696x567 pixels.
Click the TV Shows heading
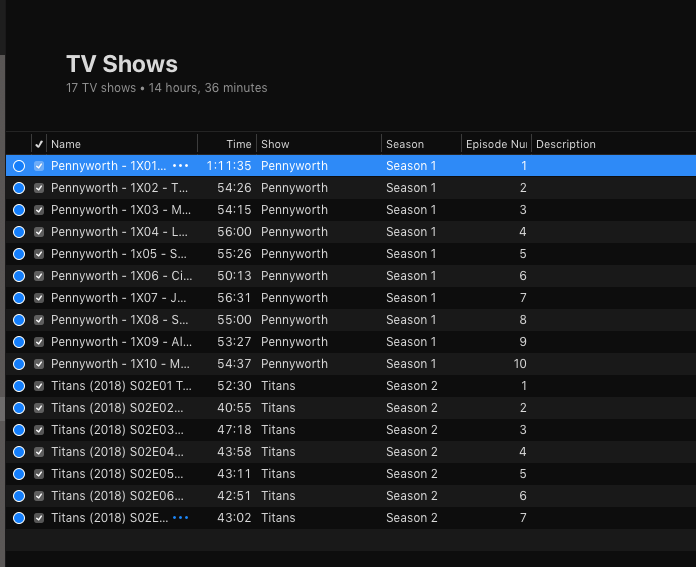tap(122, 64)
